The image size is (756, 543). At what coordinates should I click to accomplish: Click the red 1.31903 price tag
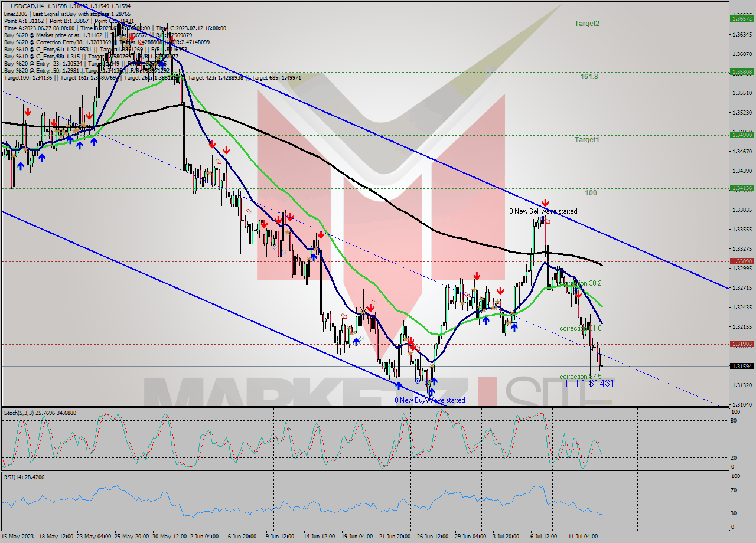pos(742,344)
